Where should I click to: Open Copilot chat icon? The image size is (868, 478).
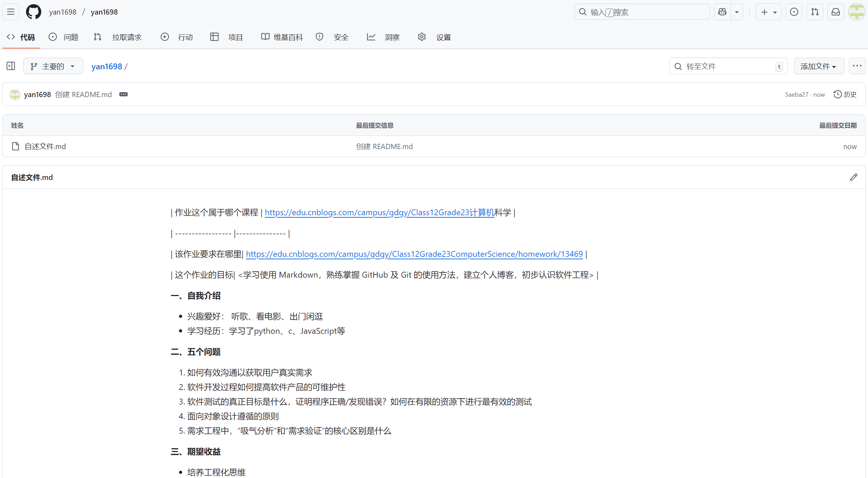[722, 12]
